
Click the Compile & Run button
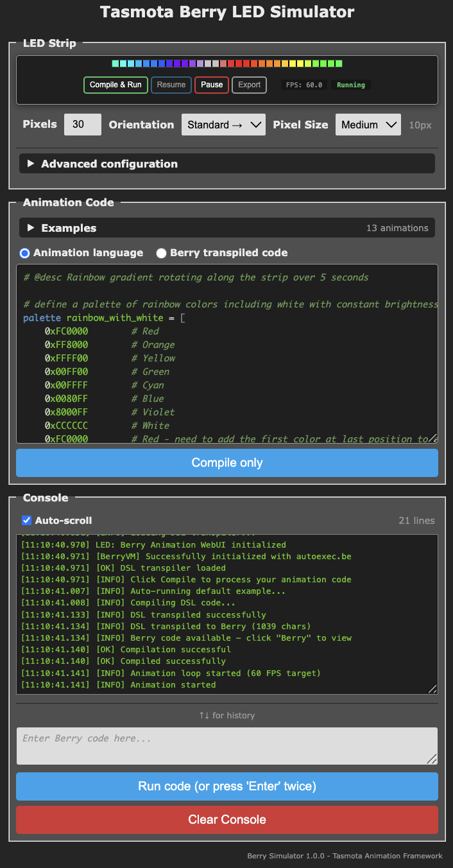115,84
